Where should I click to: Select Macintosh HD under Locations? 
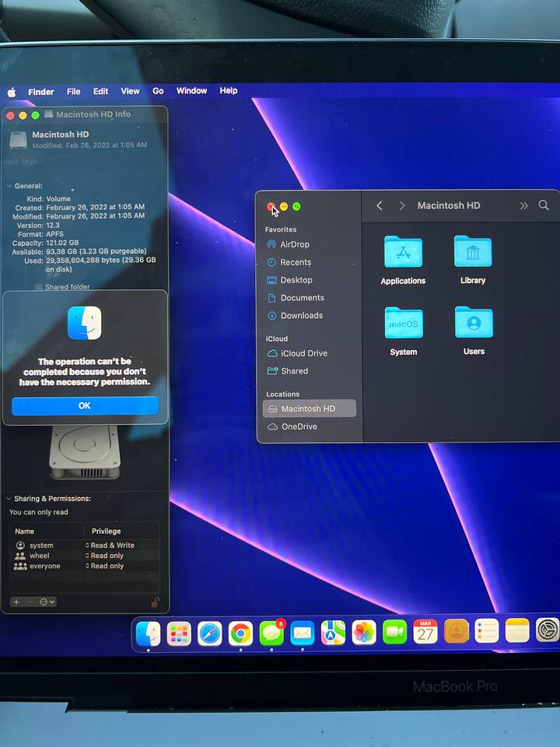pos(310,409)
